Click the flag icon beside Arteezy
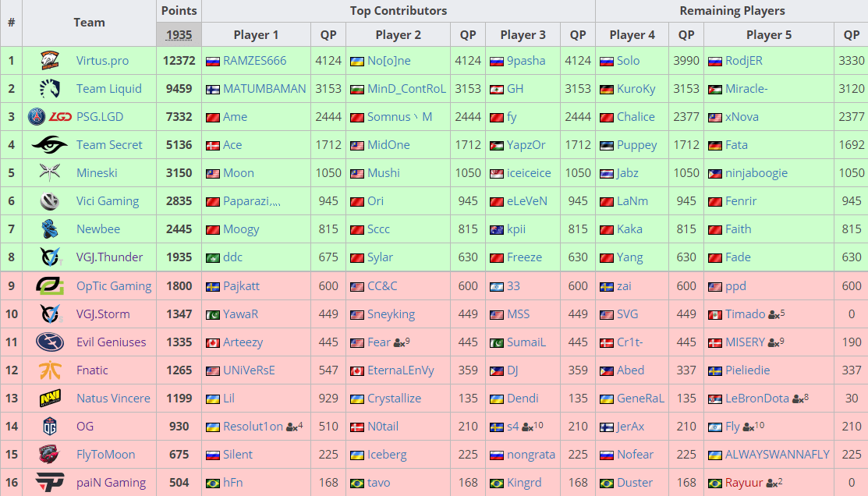This screenshot has width=868, height=496. tap(213, 343)
